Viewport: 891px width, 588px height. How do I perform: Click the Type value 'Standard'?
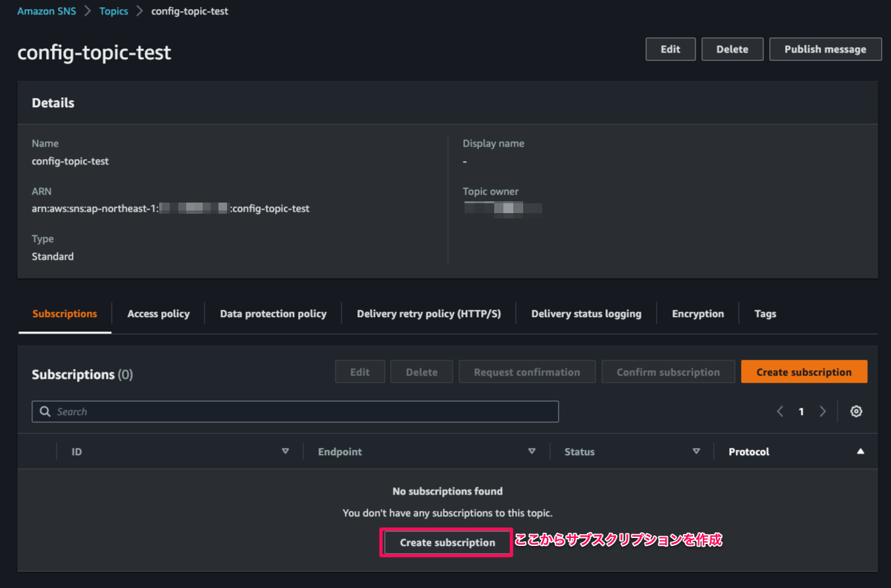(53, 257)
